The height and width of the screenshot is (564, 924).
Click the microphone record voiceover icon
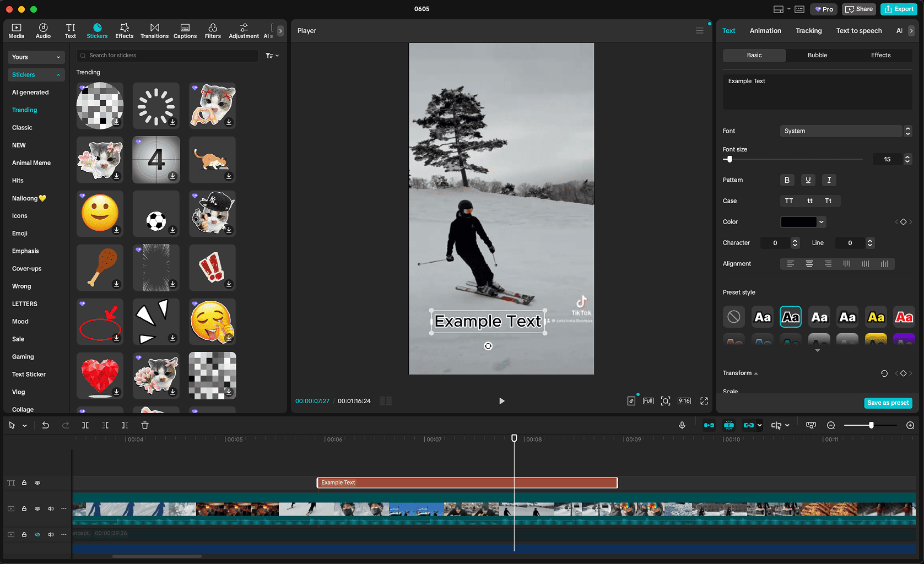682,425
